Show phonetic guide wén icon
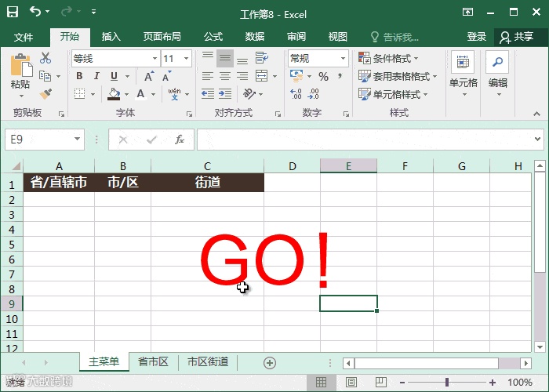Image resolution: width=549 pixels, height=392 pixels. coord(174,94)
